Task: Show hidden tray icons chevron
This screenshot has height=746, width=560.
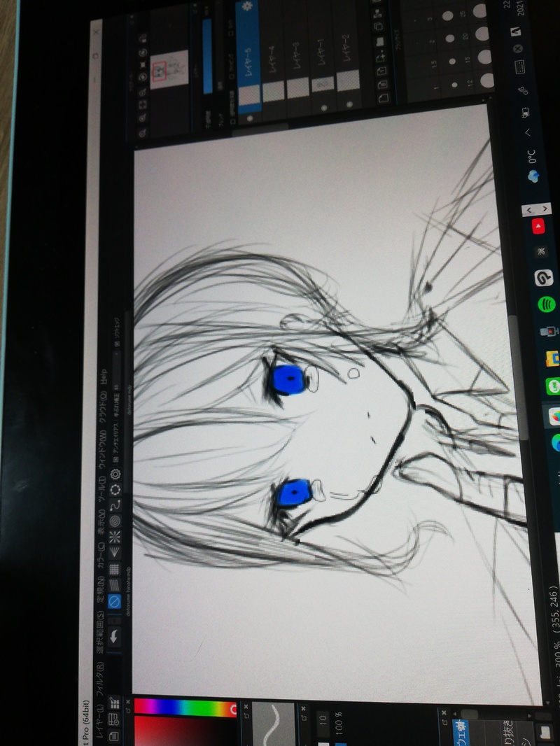Action: (x=528, y=132)
